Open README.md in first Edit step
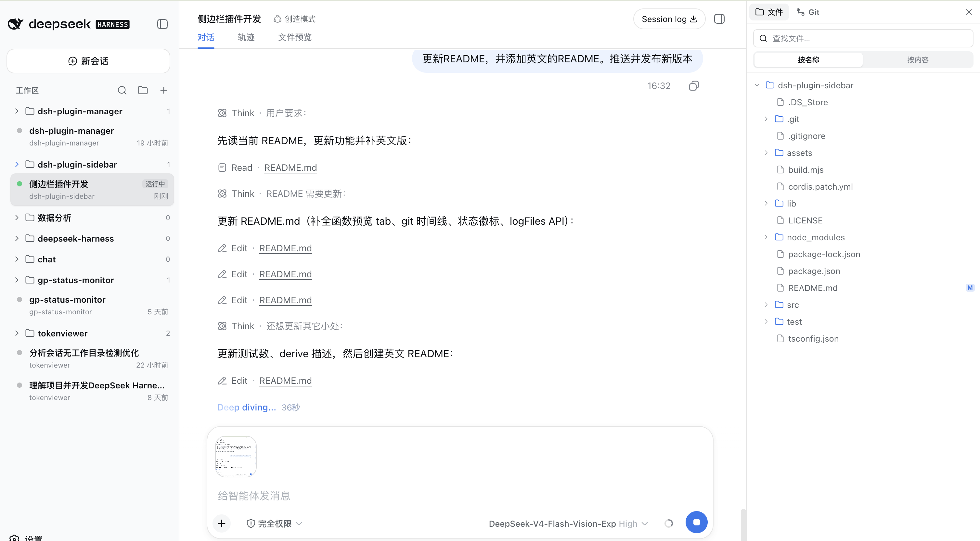 285,248
